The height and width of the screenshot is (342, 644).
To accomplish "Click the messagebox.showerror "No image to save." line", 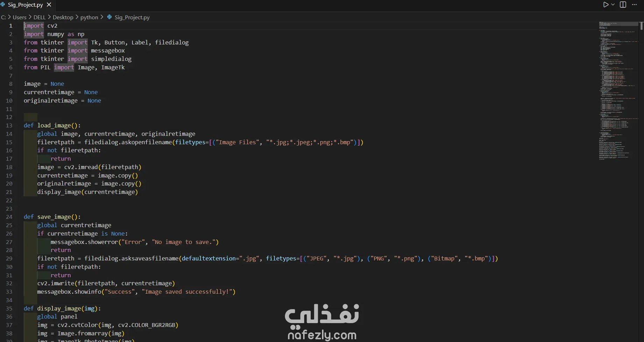I will (x=135, y=242).
